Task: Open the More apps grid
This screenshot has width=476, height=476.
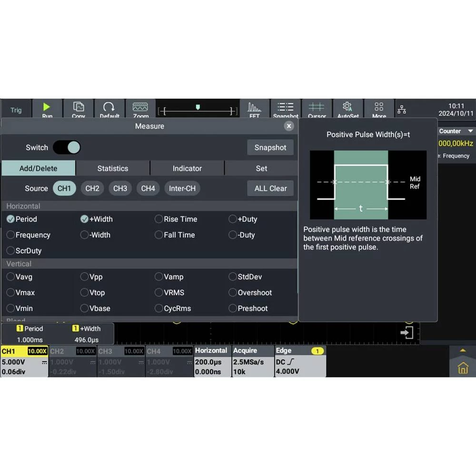Action: pyautogui.click(x=379, y=109)
